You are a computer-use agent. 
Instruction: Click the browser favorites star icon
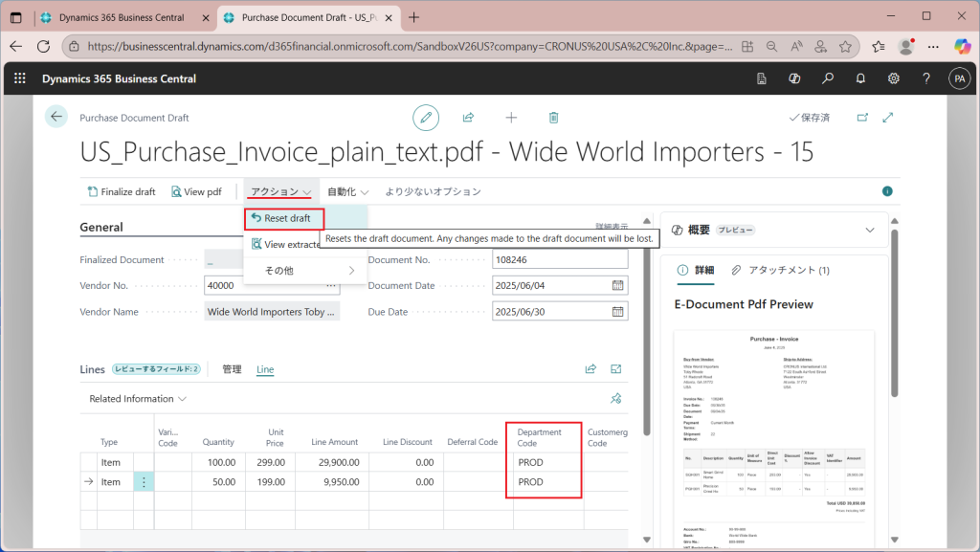coord(845,46)
